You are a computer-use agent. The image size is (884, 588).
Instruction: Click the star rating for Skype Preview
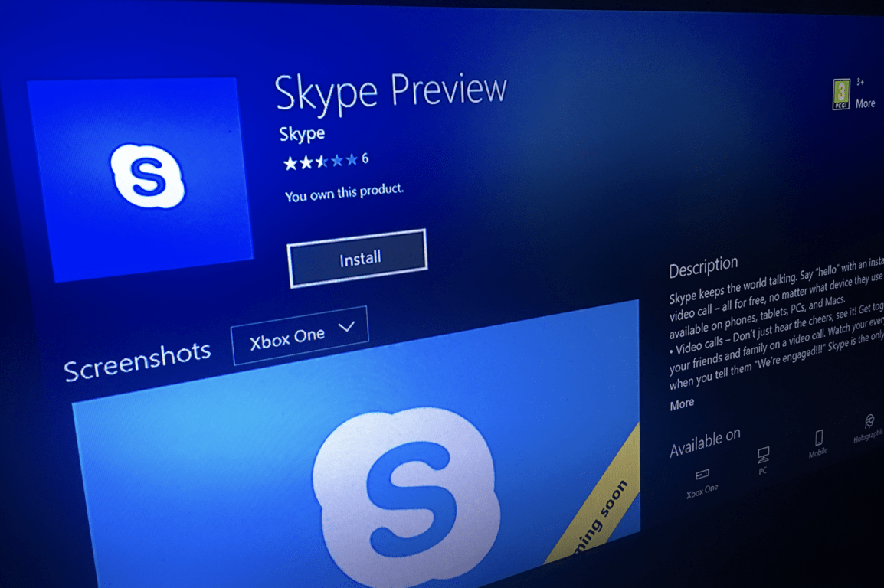pyautogui.click(x=320, y=162)
